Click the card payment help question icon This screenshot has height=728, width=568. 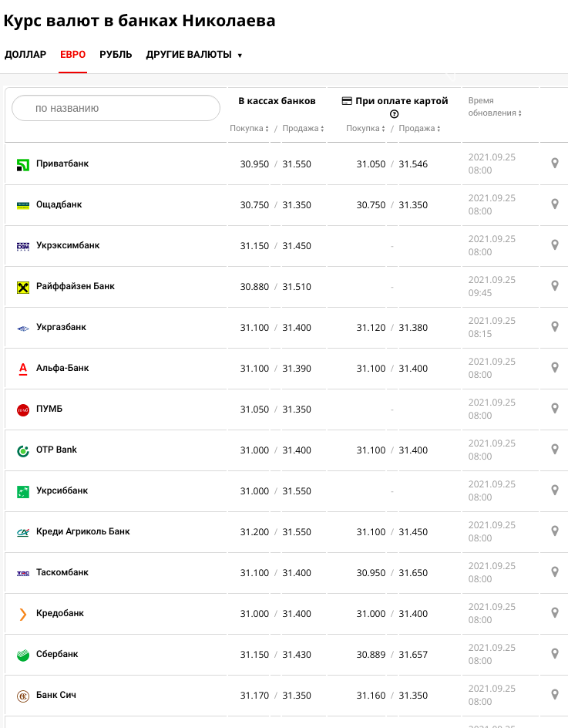click(x=394, y=114)
